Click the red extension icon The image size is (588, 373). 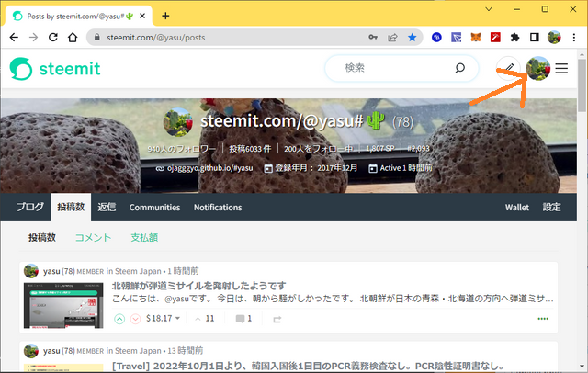click(495, 37)
